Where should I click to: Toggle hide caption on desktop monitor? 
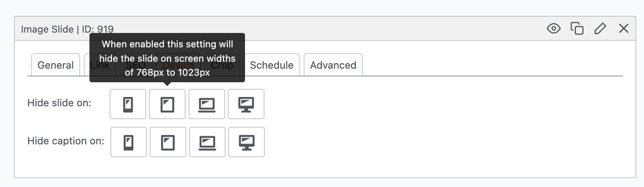[x=246, y=142]
